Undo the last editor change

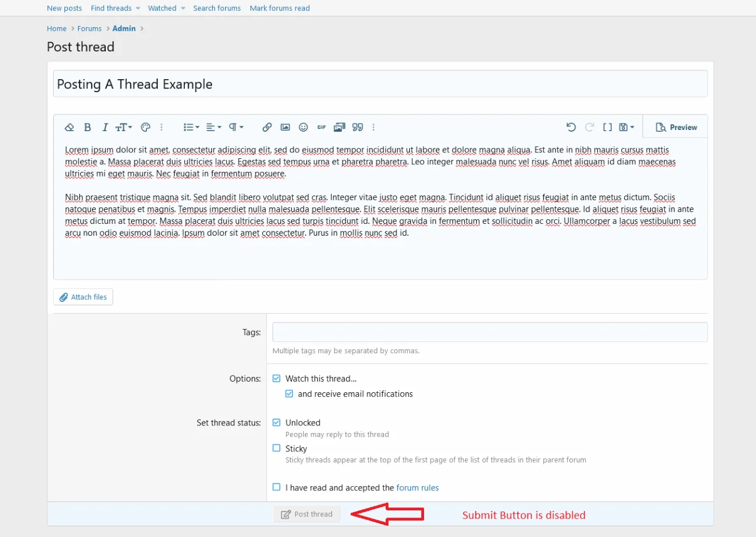point(571,127)
